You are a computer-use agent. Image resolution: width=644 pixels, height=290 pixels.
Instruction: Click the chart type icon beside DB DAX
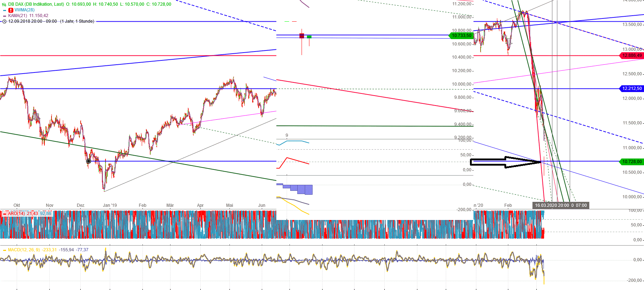pos(4,4)
